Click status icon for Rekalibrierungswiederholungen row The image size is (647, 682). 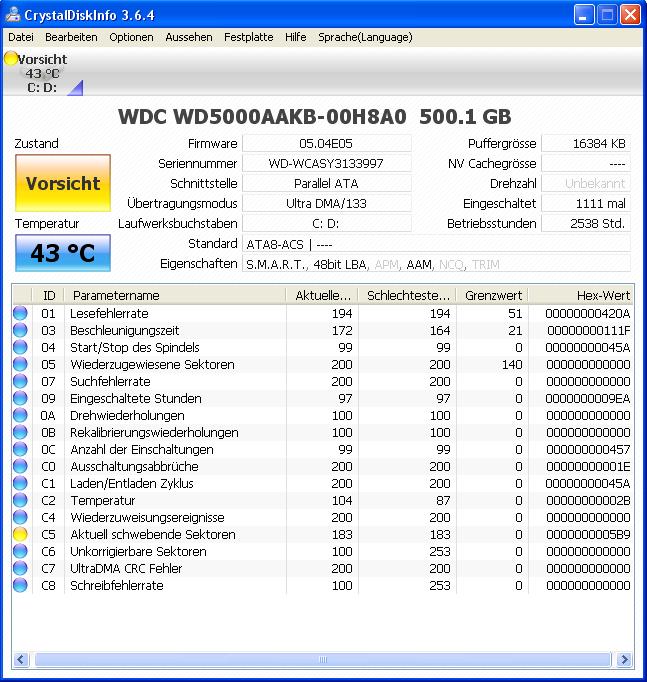20,432
